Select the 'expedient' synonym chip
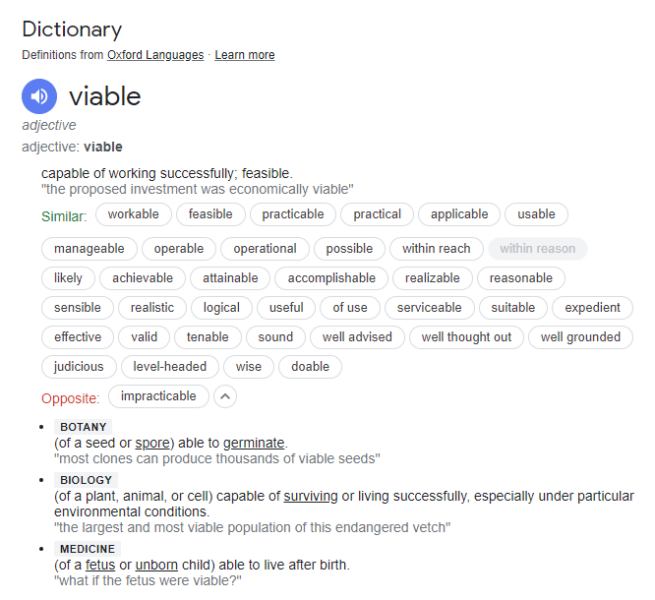This screenshot has width=655, height=600. tap(592, 308)
